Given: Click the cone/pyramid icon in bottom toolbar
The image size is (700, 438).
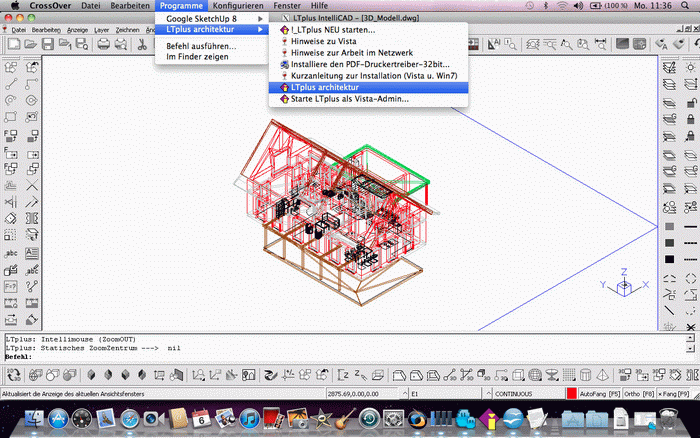Looking at the screenshot, I should [602, 375].
